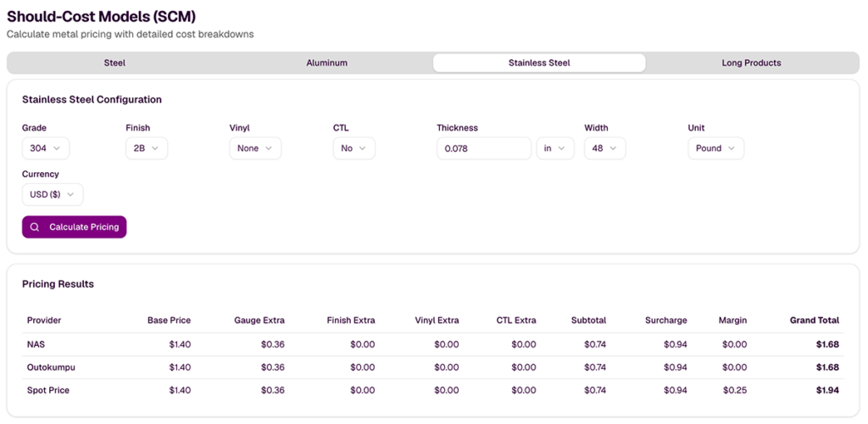Expand the Finish dropdown showing 2B
This screenshot has height=424, width=868.
[x=147, y=148]
